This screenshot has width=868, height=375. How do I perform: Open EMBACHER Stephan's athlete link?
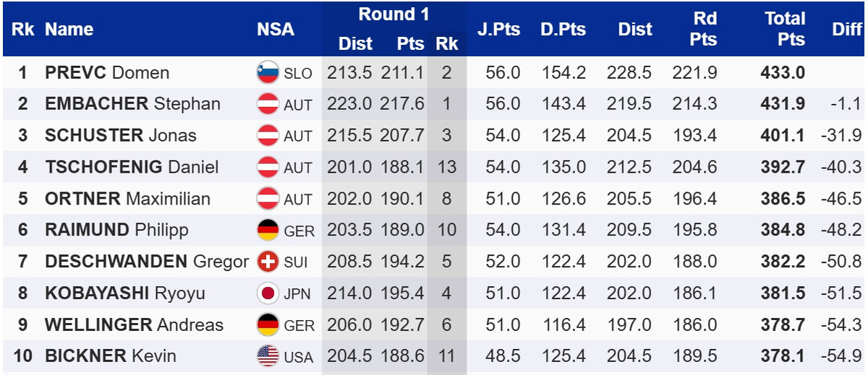132,104
